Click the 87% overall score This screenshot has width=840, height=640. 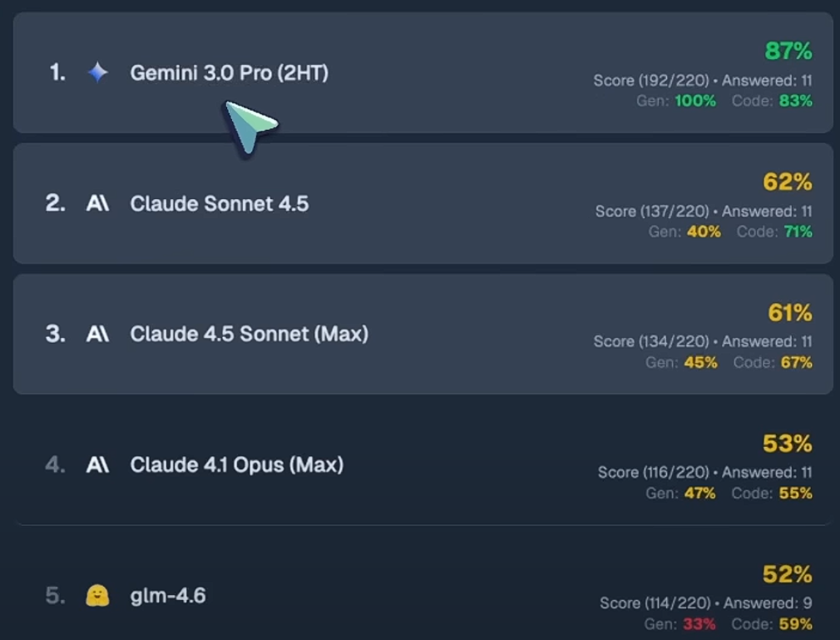[788, 52]
